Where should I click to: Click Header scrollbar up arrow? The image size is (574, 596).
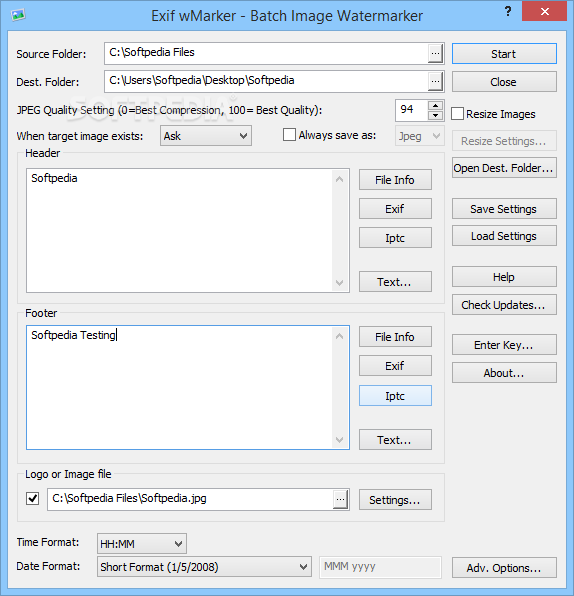point(340,179)
